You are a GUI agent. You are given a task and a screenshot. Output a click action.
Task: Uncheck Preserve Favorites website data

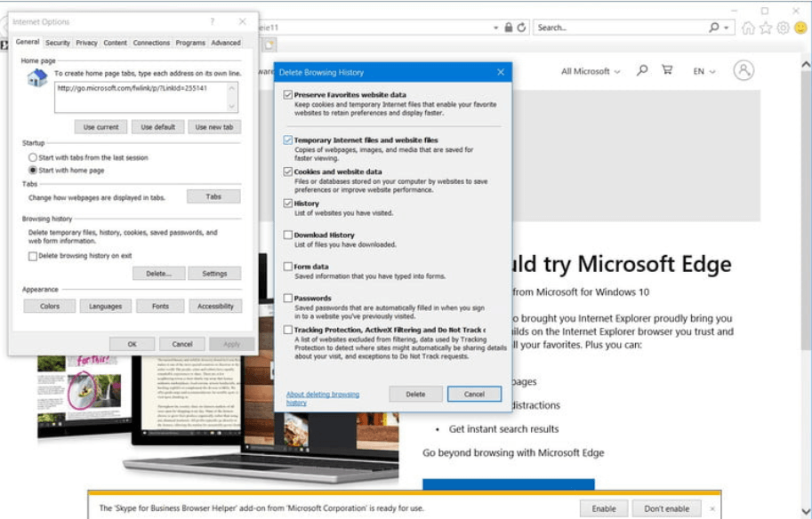point(288,95)
